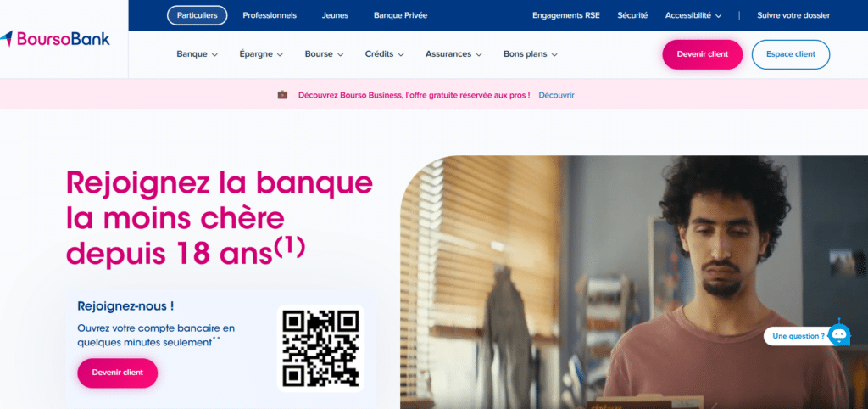Screen dimensions: 868x409
Task: Open the Bons plans dropdown
Action: pos(531,54)
